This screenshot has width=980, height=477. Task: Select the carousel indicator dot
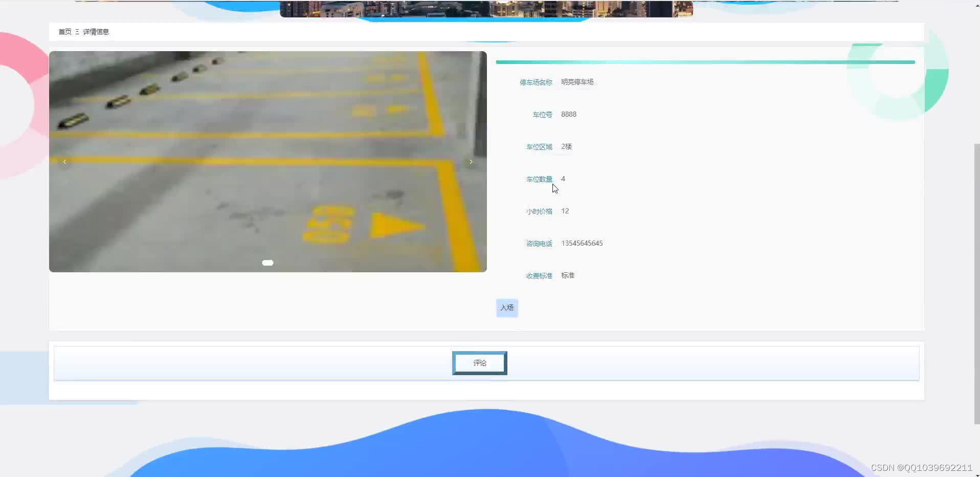point(268,263)
